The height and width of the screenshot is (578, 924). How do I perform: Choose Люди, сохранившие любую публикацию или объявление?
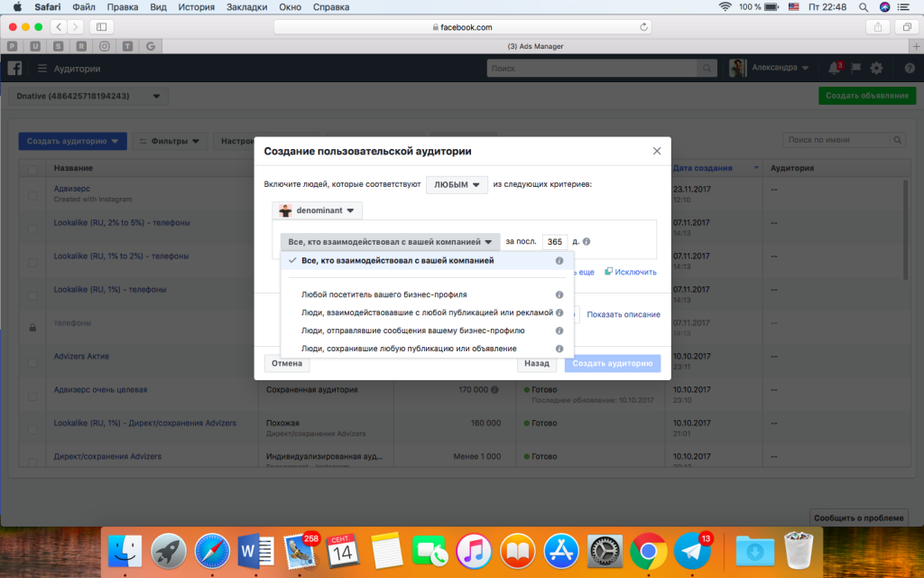coord(409,349)
